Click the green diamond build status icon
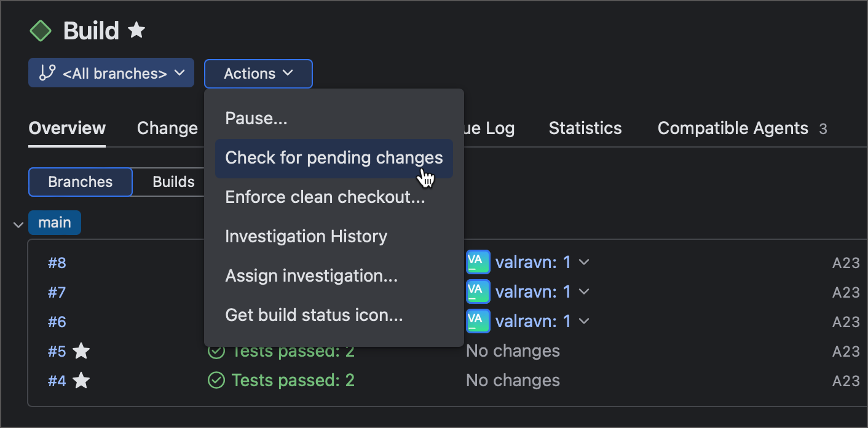The image size is (868, 428). point(41,30)
